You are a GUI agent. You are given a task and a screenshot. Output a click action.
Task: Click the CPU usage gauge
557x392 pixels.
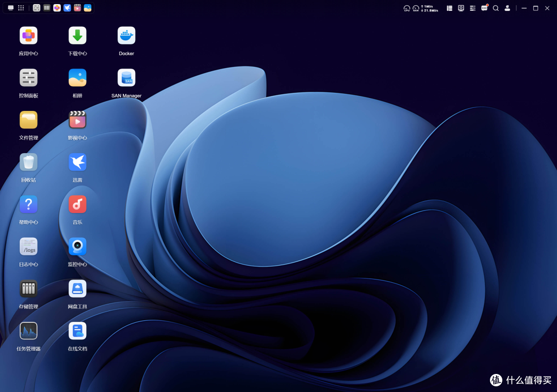[407, 8]
